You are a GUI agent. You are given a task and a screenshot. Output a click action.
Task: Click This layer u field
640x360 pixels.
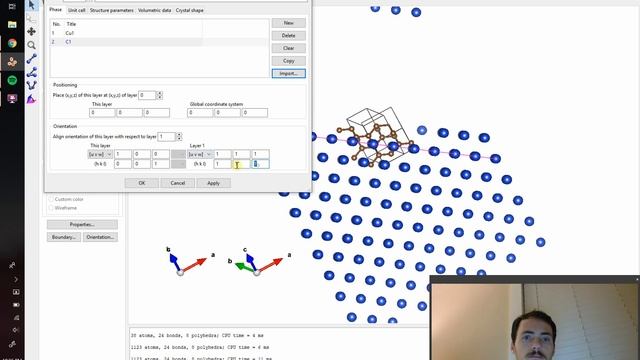point(123,154)
